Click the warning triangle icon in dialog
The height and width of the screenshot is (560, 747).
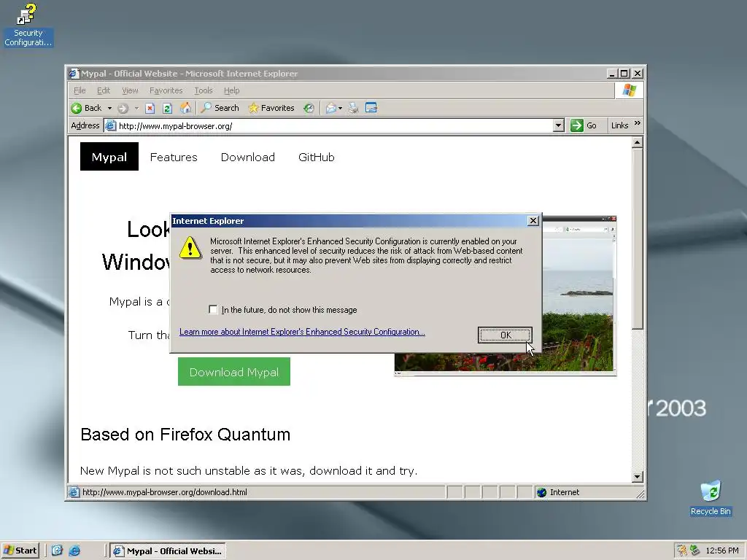click(190, 248)
